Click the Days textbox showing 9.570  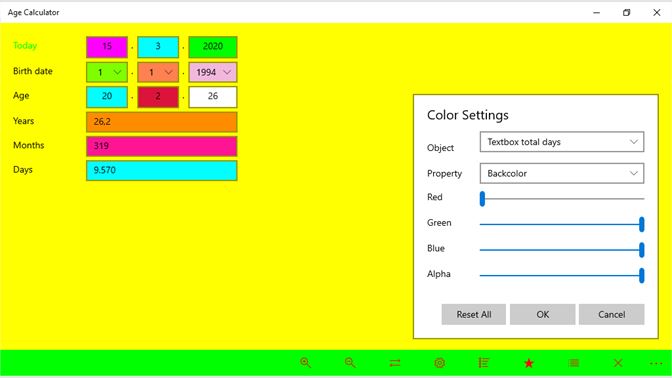click(162, 171)
